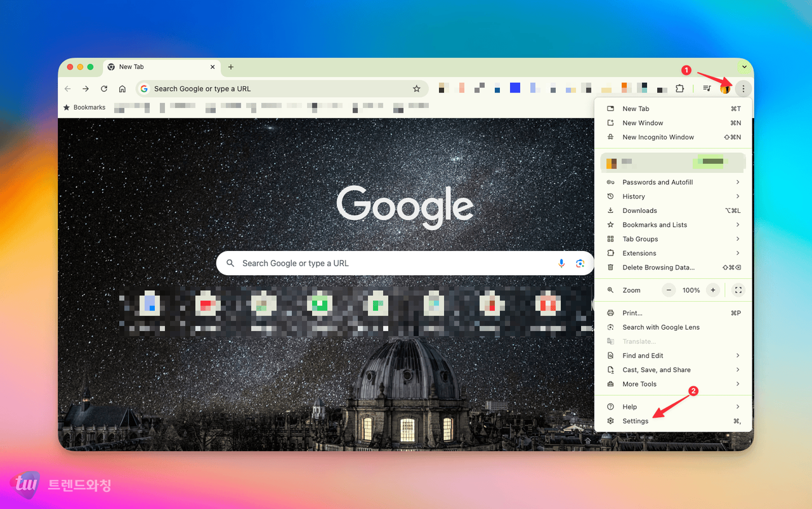This screenshot has height=509, width=812.
Task: Click the profile avatar in toolbar
Action: [x=725, y=89]
